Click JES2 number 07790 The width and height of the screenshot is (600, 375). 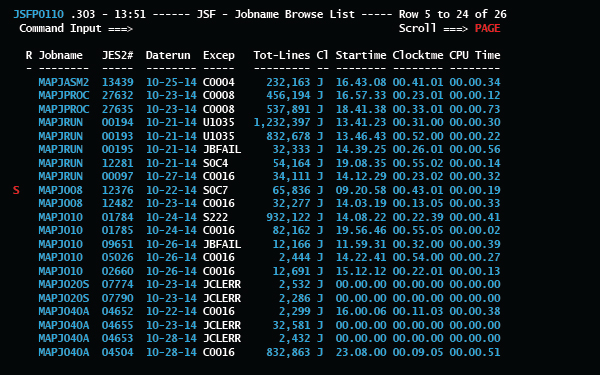click(x=117, y=298)
